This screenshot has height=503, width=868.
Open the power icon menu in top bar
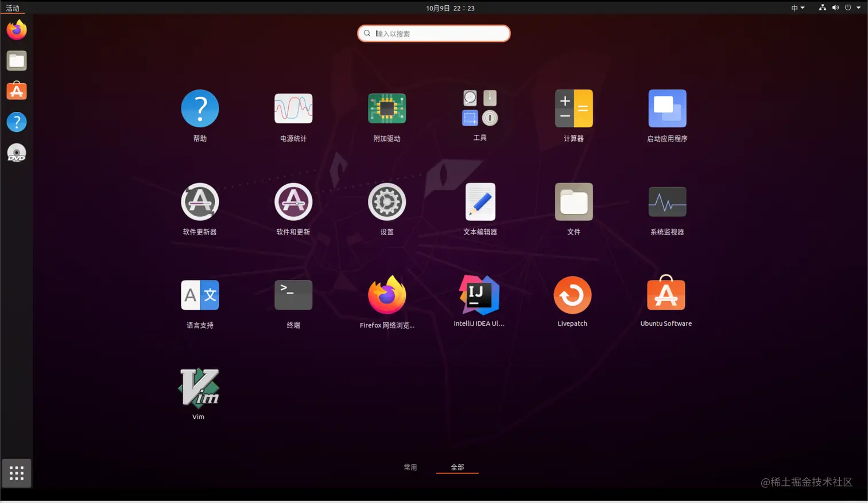848,8
